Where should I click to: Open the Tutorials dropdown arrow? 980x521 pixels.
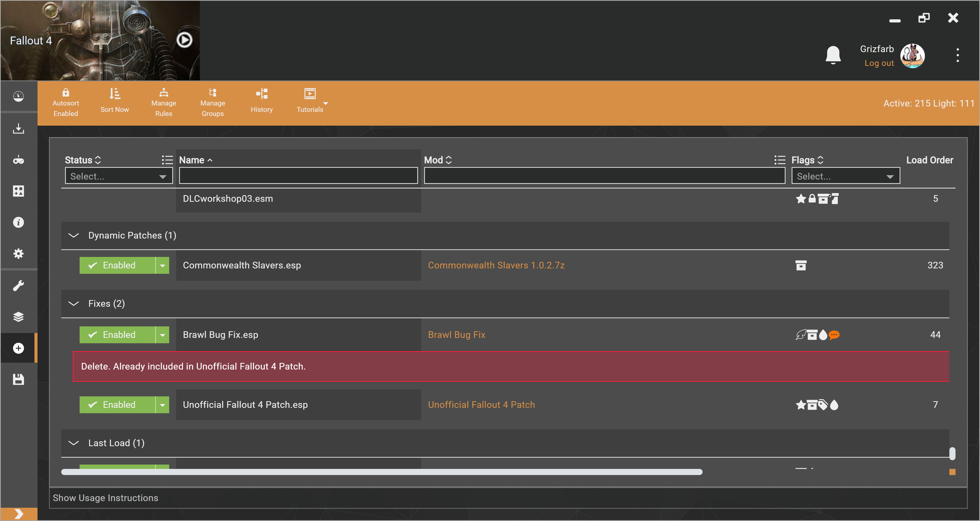pos(326,104)
